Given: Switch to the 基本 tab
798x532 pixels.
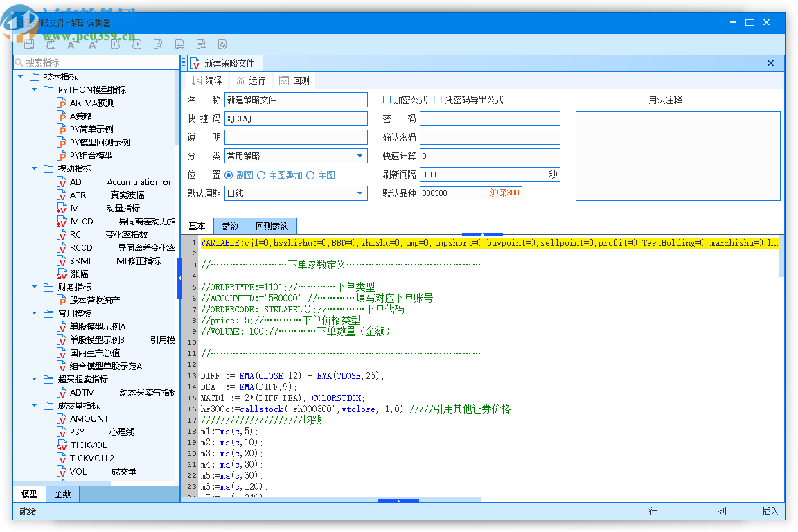Looking at the screenshot, I should 197,226.
